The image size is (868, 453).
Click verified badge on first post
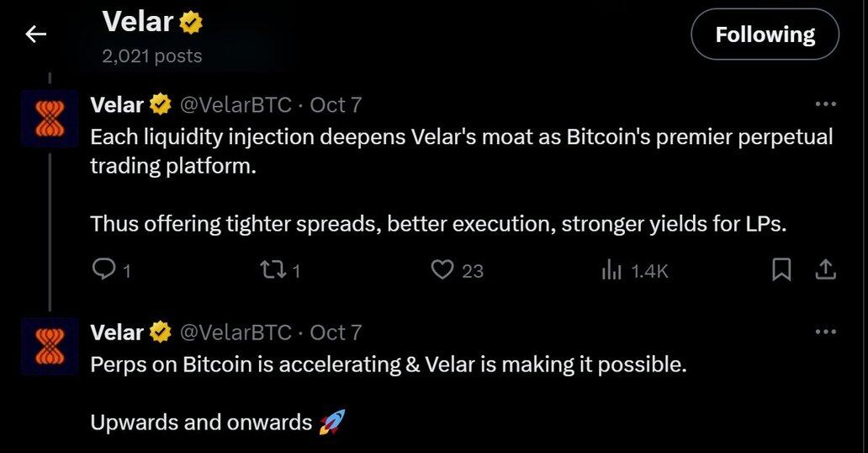pyautogui.click(x=160, y=105)
